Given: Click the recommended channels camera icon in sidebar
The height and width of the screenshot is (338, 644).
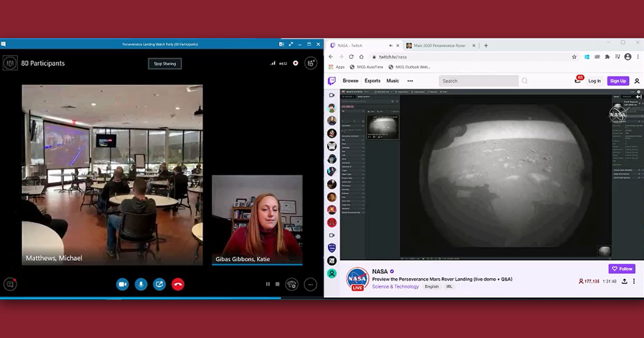Looking at the screenshot, I should tap(332, 95).
